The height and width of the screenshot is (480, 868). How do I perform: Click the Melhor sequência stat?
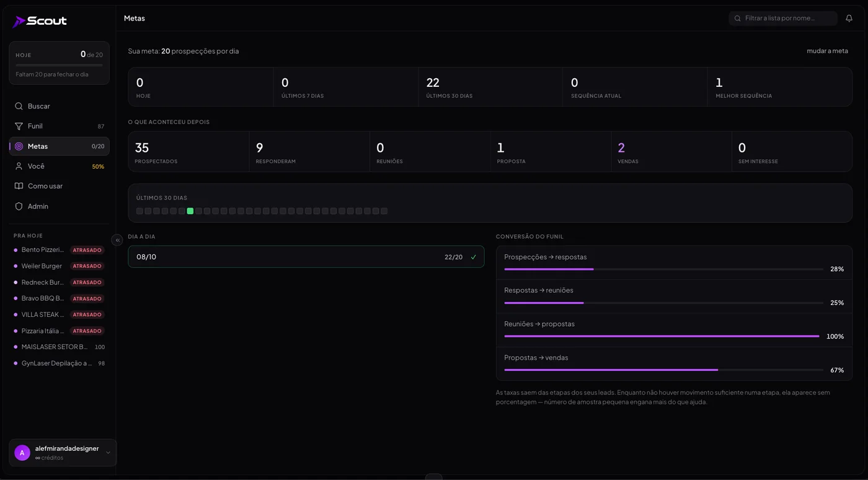[780, 87]
